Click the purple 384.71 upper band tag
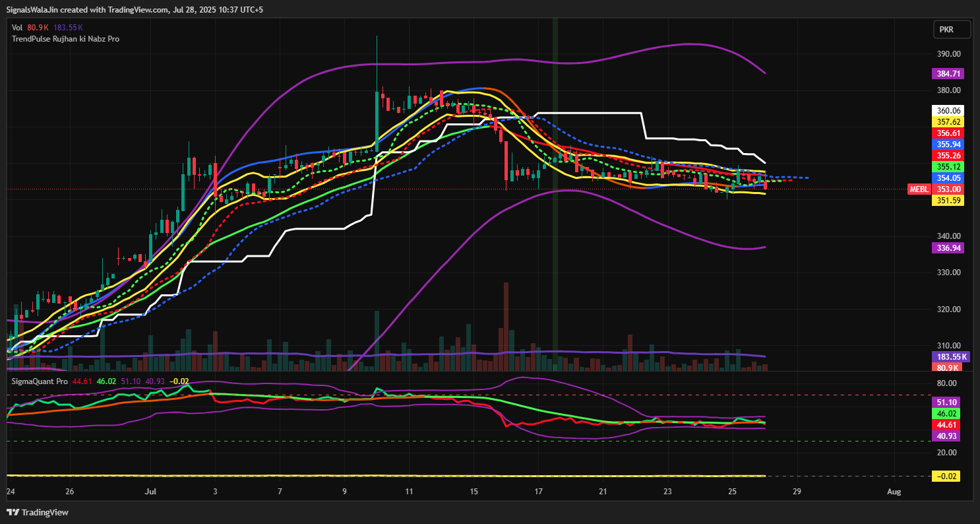980x524 pixels. coord(948,73)
